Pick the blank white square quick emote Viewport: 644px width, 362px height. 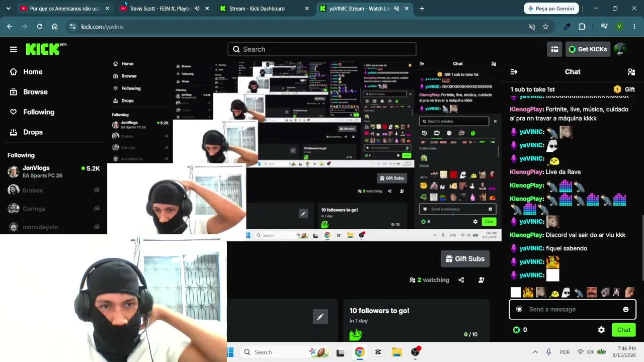(x=516, y=292)
